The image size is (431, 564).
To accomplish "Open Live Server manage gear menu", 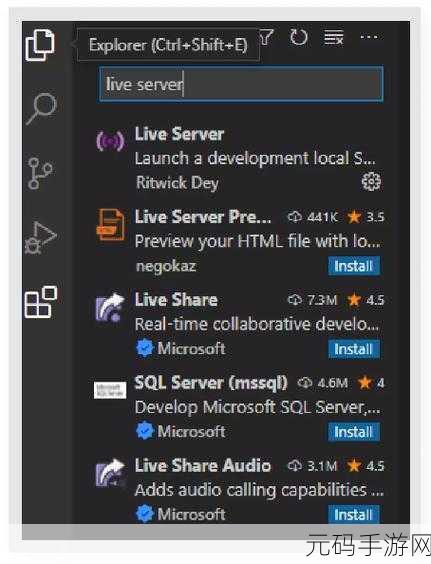I will pyautogui.click(x=371, y=181).
